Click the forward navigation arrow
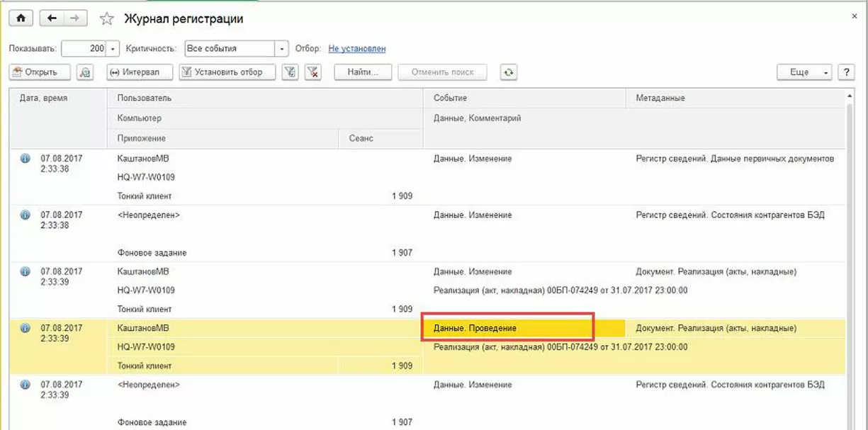Screen dimensions: 868x430 76,19
